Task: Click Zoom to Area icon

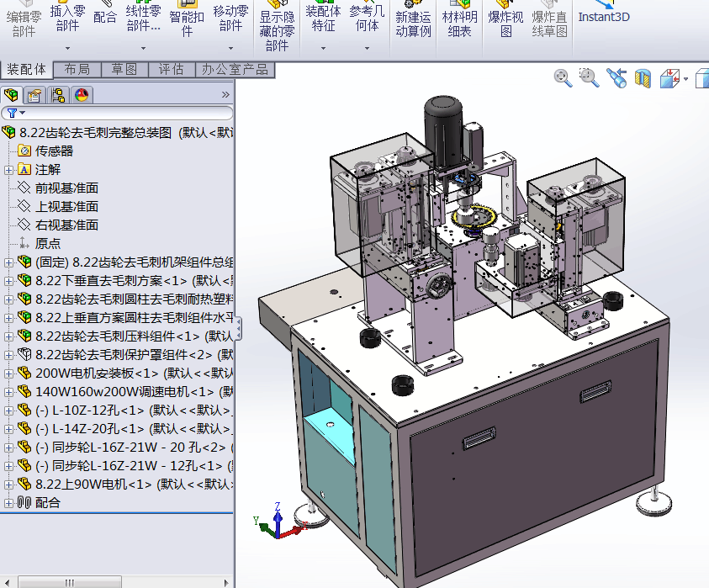Action: (x=590, y=78)
